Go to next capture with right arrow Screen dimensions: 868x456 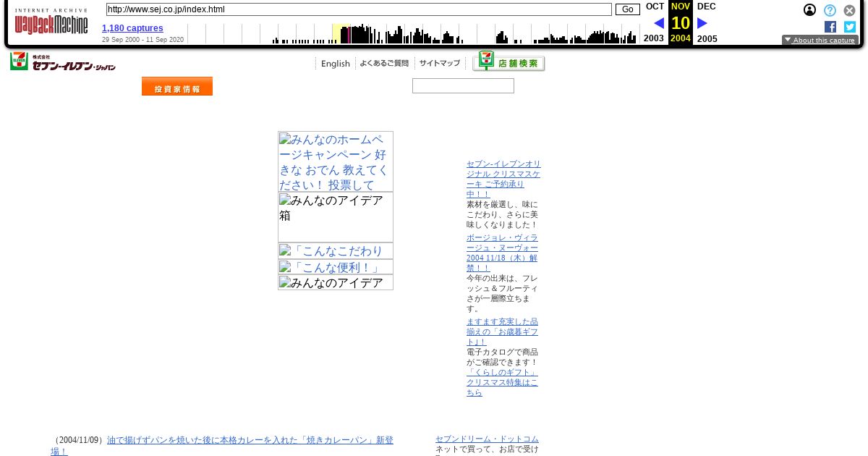(x=702, y=23)
